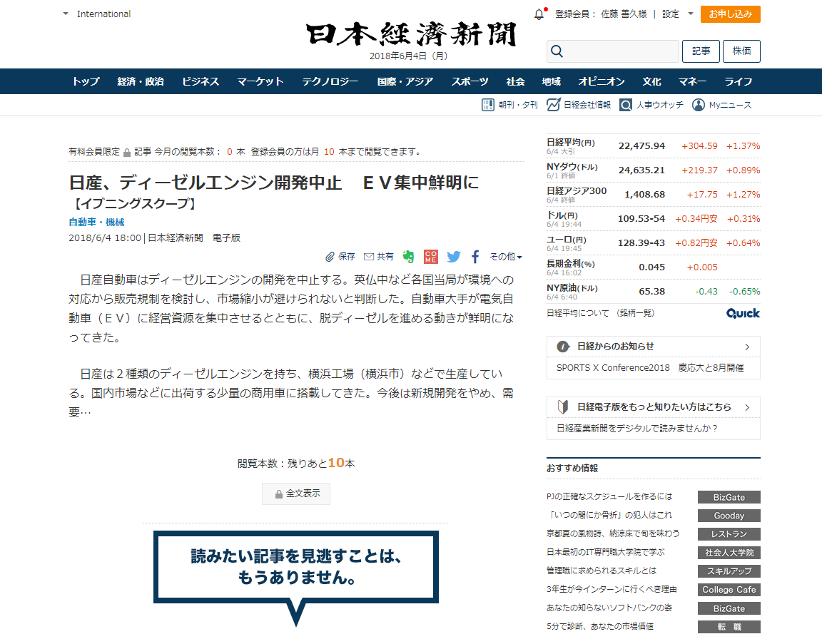822x644 pixels.
Task: Open 日経会社情報 chart icon
Action: [x=553, y=105]
